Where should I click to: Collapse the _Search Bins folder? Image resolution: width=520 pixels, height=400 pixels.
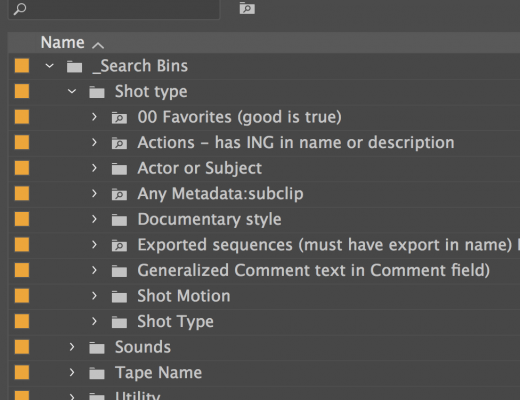(49, 66)
